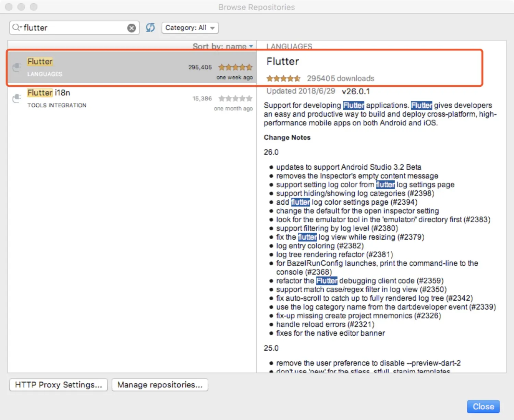Click the '295405 downloads' text

pos(341,79)
